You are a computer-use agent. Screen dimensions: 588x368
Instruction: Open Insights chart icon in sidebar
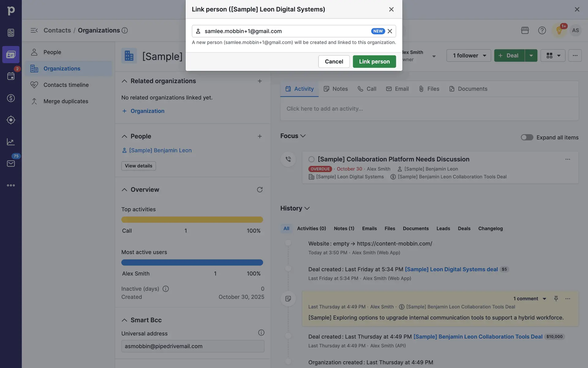(x=11, y=142)
